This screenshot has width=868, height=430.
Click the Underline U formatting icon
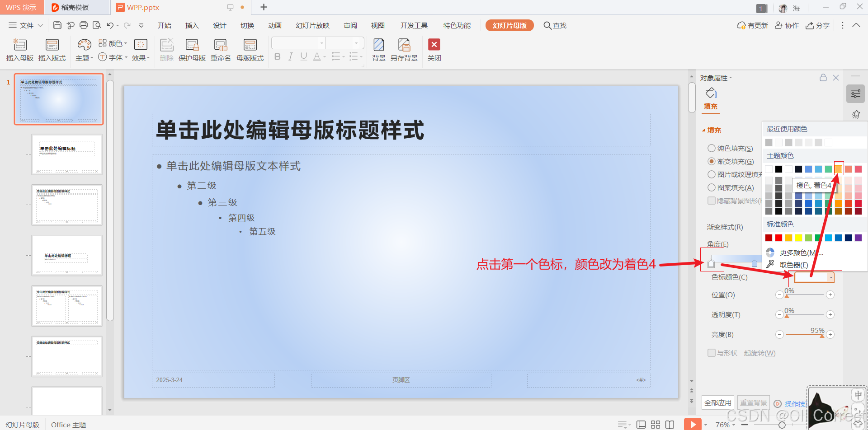click(304, 56)
